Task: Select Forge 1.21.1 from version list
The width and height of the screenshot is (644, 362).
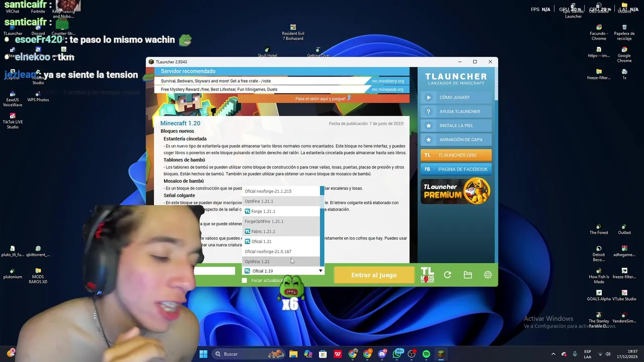Action: click(281, 211)
